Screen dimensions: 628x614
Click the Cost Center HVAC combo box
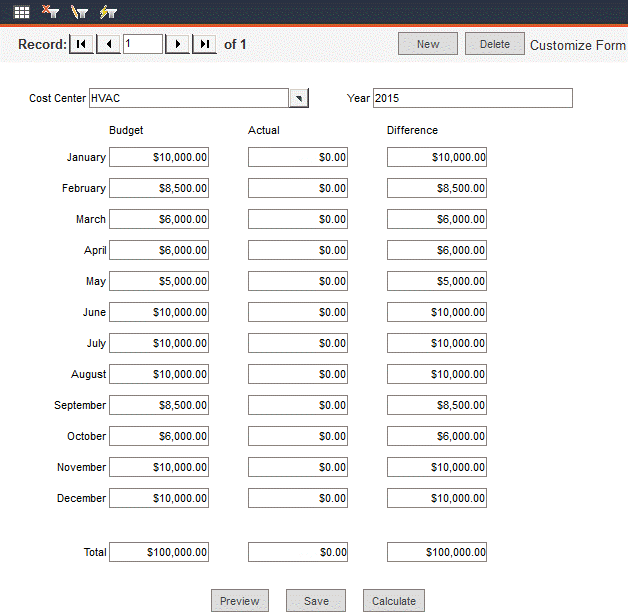pyautogui.click(x=188, y=98)
